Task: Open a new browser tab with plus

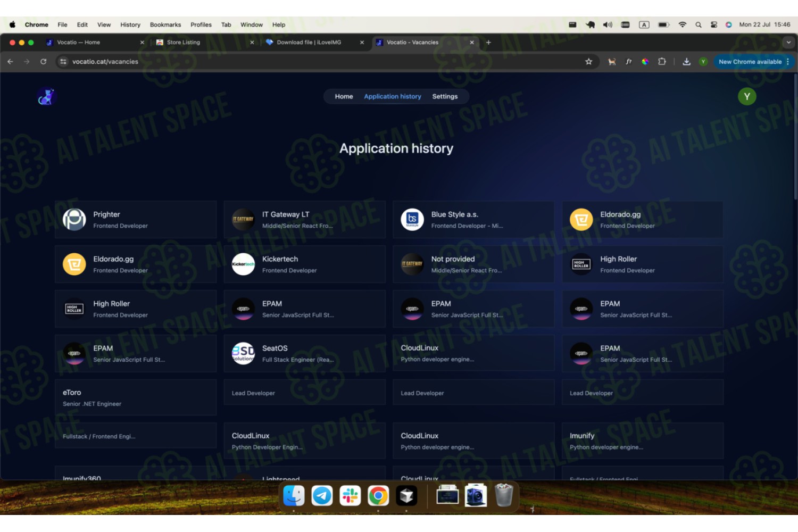Action: (x=488, y=43)
